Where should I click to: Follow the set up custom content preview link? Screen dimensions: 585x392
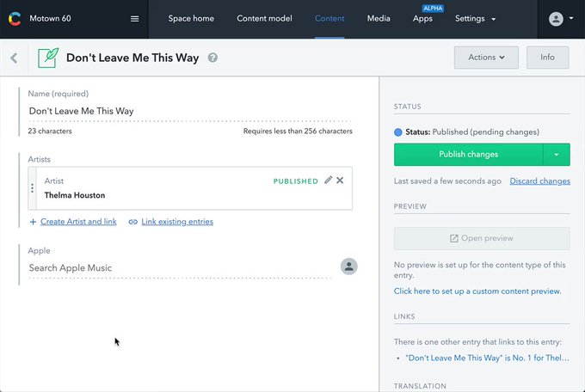click(477, 291)
